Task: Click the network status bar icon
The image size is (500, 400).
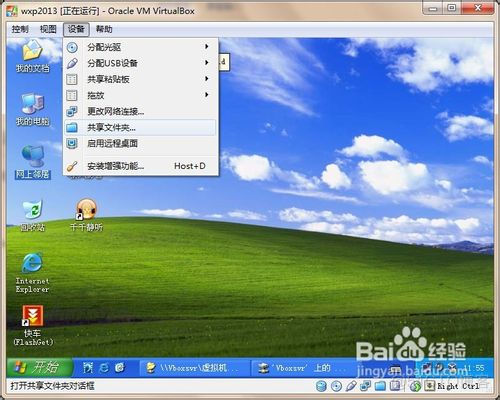Action: 365,386
